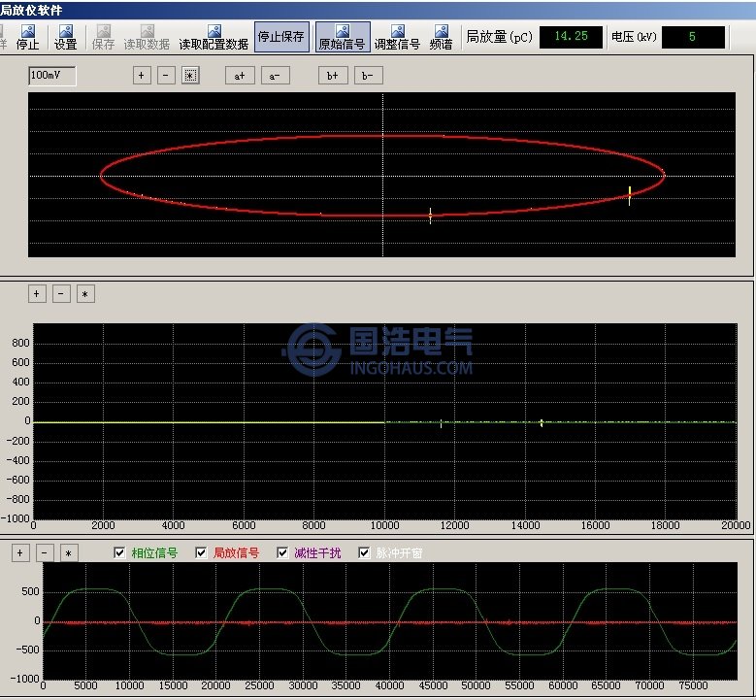Click the 读取配置数据 toolbar icon
Image resolution: width=756 pixels, height=700 pixels.
[x=214, y=37]
